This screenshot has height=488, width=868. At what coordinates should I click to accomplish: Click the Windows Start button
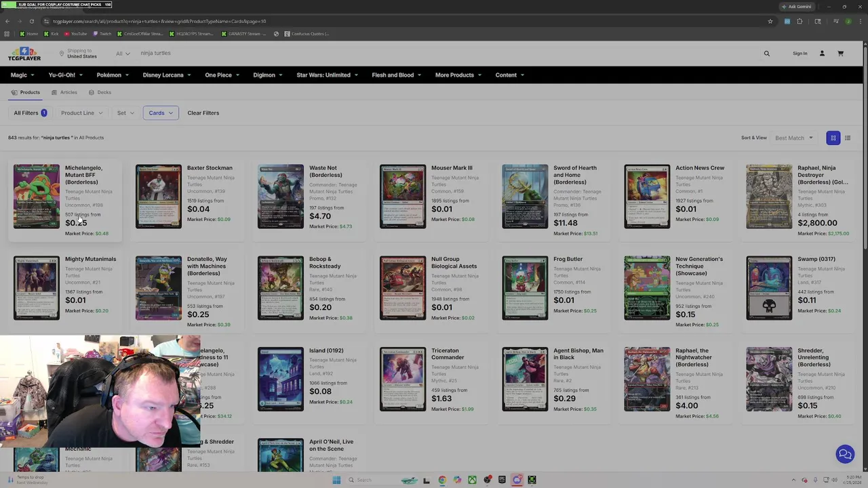[x=336, y=480]
